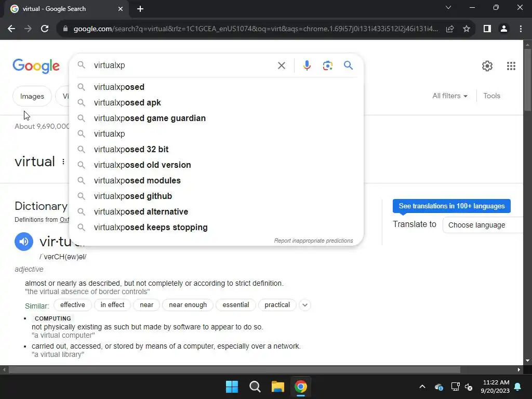Viewport: 532px width, 399px height.
Task: Open the cloud status tray icon
Action: pyautogui.click(x=438, y=387)
